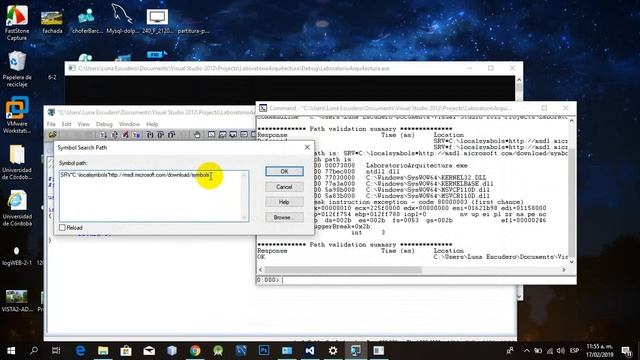Launch Microsoft Edge from taskbar
Viewport: 640px width, 360px height.
click(x=80, y=351)
